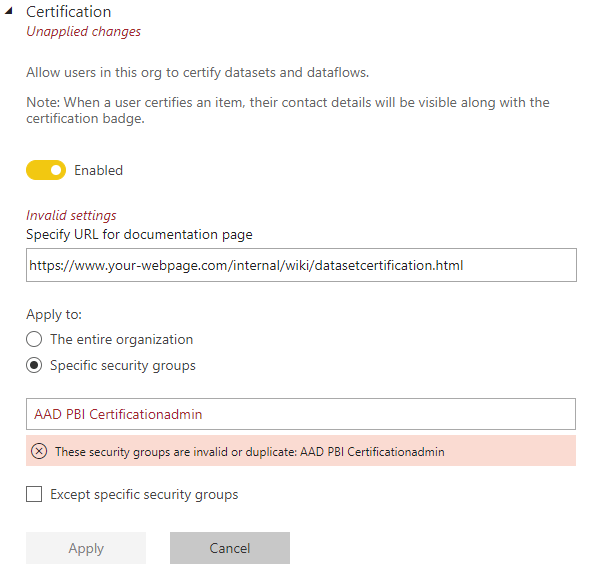Click the invalid security groups error message

[250, 451]
